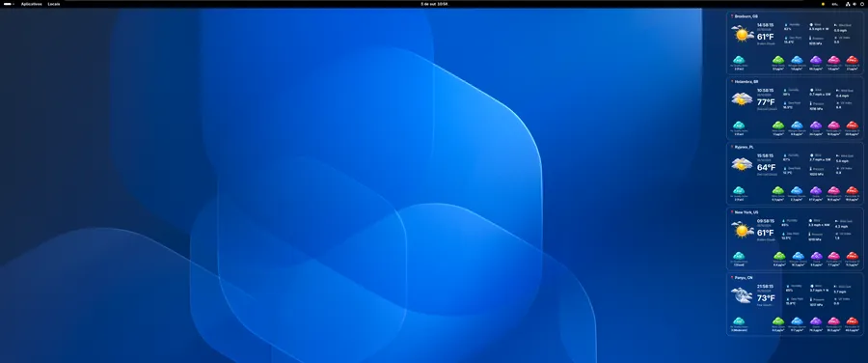The width and height of the screenshot is (868, 363).
Task: Click the 77°F temperature in Holambra widget
Action: pos(766,102)
